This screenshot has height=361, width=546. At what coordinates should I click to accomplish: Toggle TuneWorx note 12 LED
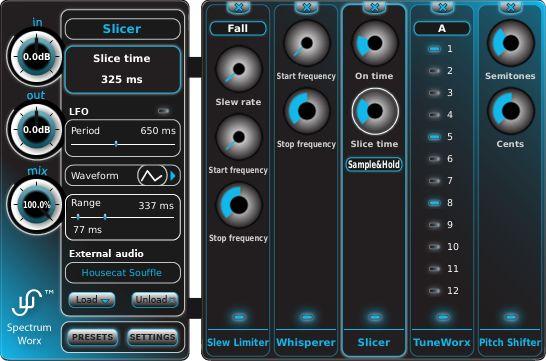pyautogui.click(x=434, y=291)
